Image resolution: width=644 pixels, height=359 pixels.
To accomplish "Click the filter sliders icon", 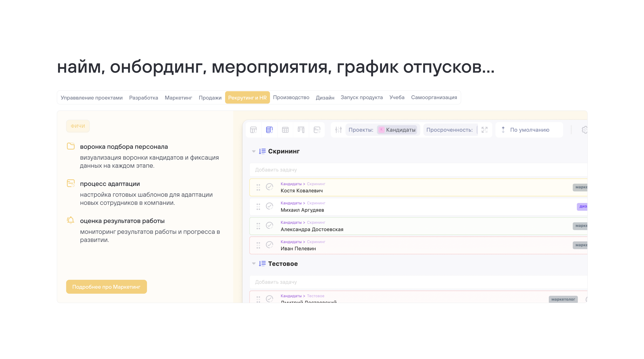I will (x=338, y=130).
